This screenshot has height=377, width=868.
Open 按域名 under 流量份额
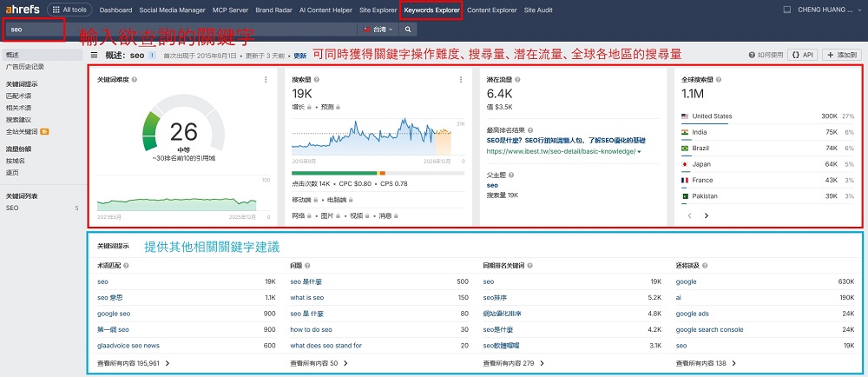tap(15, 161)
